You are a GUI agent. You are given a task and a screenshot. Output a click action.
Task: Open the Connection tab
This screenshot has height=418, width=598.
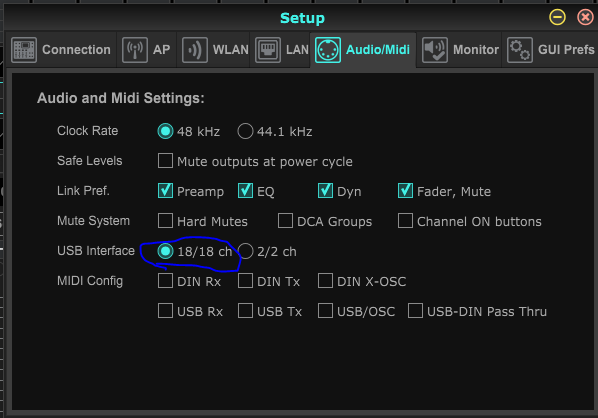[61, 50]
